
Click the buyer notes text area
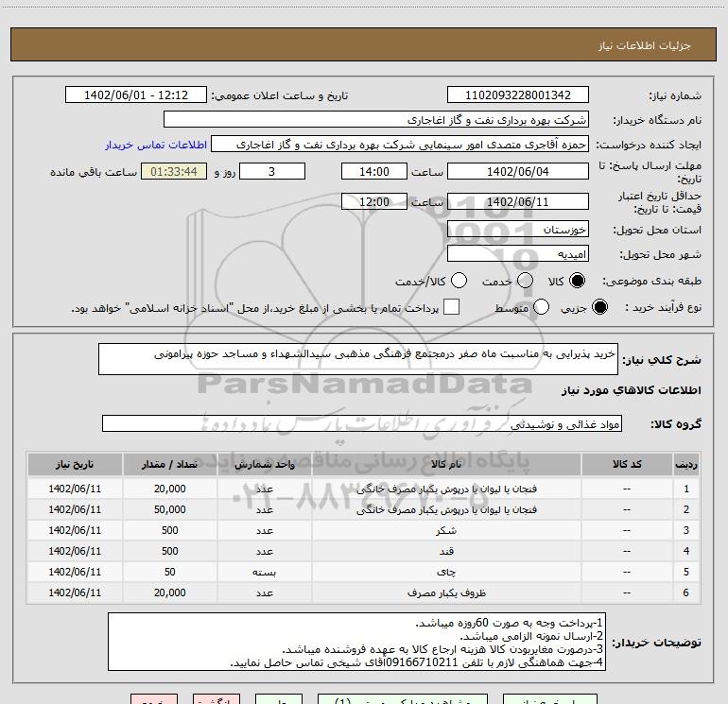point(356,642)
